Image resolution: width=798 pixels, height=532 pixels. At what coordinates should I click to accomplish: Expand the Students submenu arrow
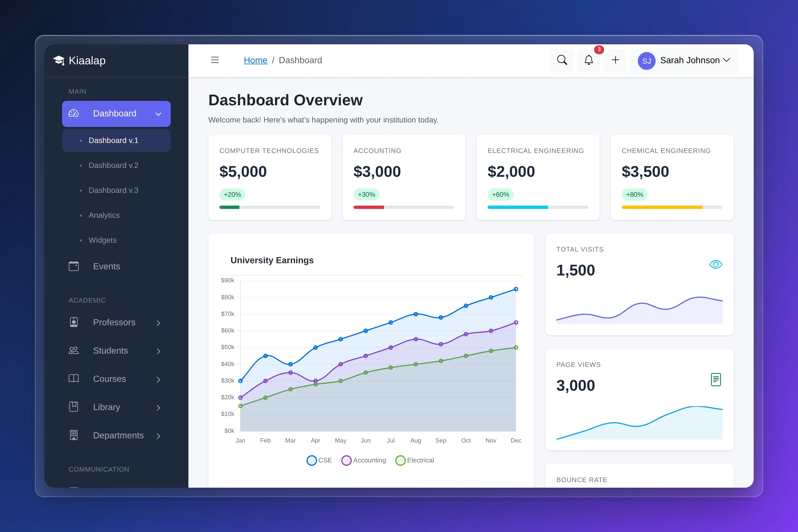158,351
